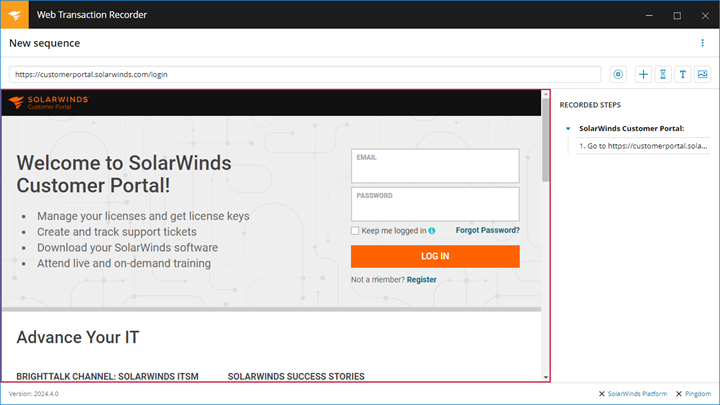Viewport: 720px width, 405px height.
Task: Click the image match icon
Action: (703, 74)
